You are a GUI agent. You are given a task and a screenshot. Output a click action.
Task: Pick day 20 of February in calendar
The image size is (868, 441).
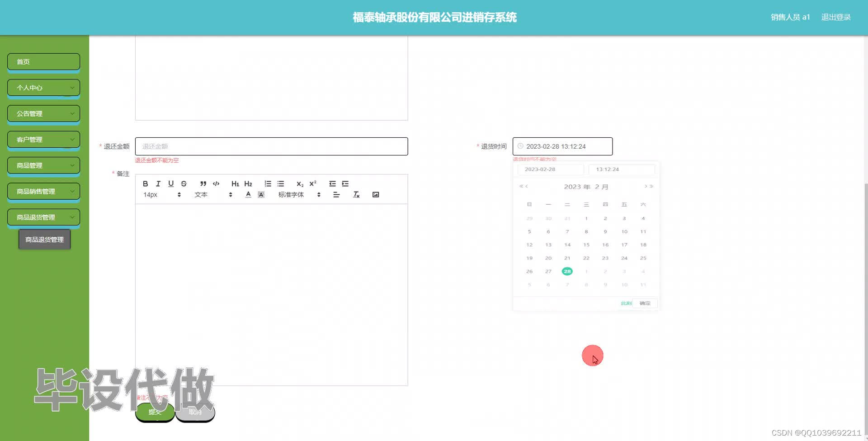click(548, 258)
